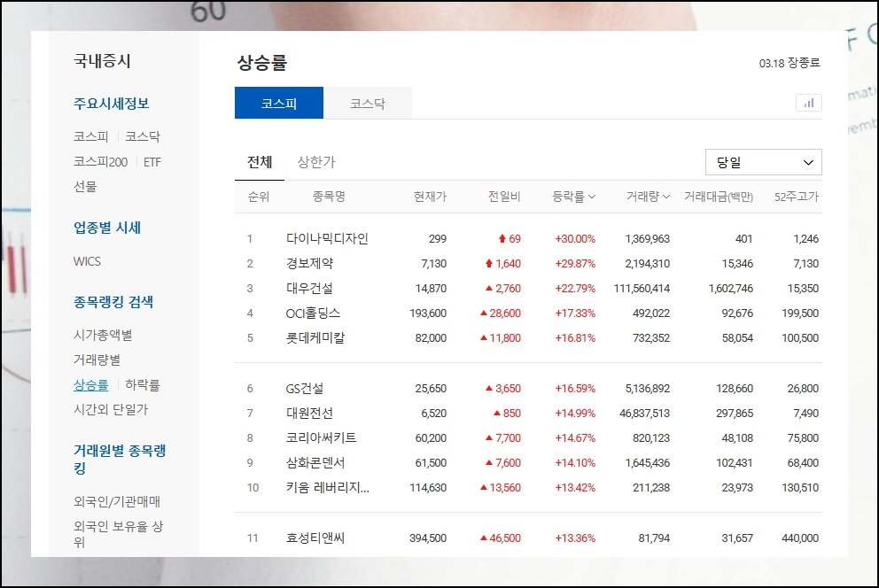Click the 03.18 장종료 status text
The height and width of the screenshot is (588, 879).
[790, 63]
